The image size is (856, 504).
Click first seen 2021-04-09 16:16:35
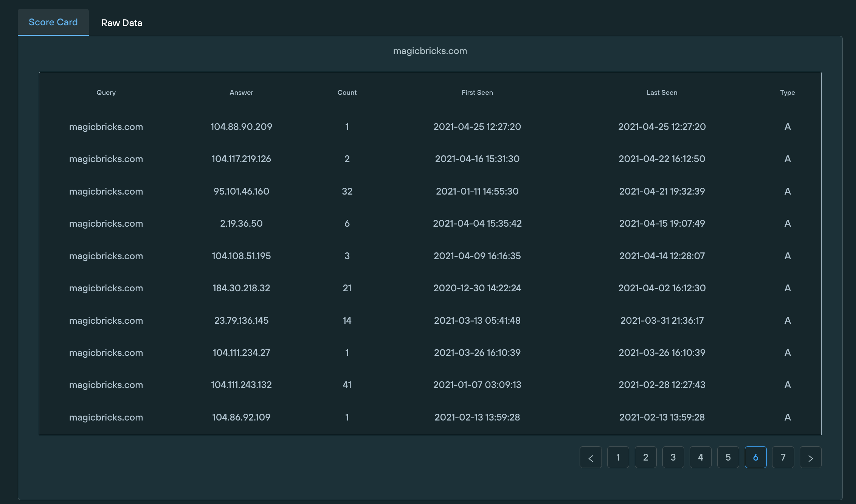pyautogui.click(x=477, y=256)
